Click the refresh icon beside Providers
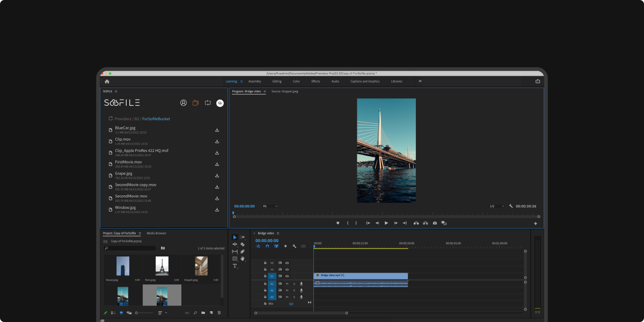Screen dimensions: 644x322 coord(111,119)
